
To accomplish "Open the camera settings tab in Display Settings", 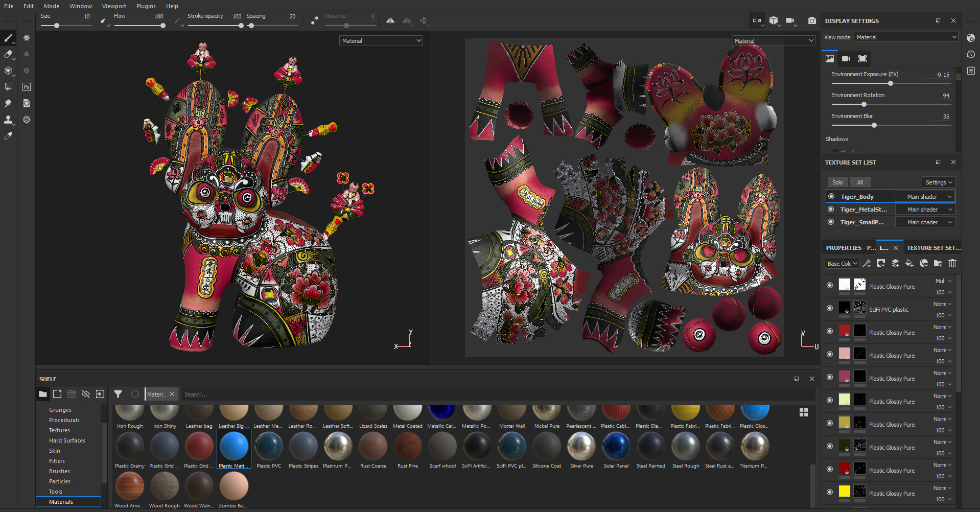I will pyautogui.click(x=846, y=59).
